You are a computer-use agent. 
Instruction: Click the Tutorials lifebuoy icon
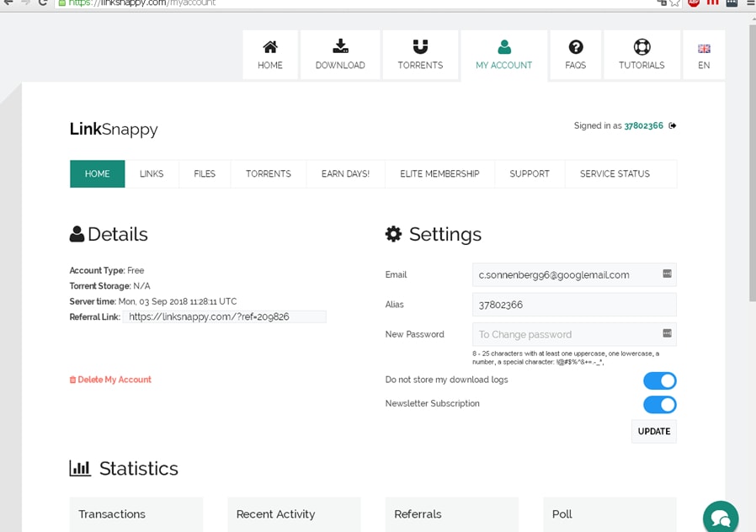coord(642,47)
